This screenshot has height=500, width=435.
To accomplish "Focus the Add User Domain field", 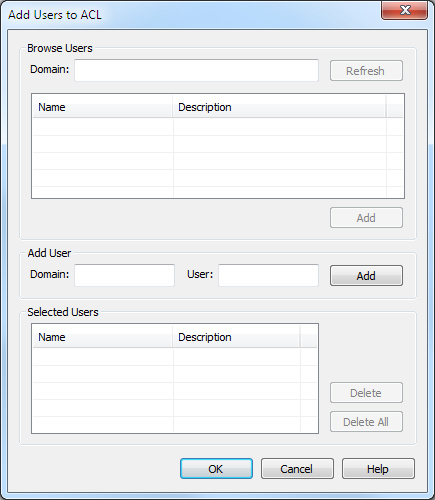I will tap(124, 275).
